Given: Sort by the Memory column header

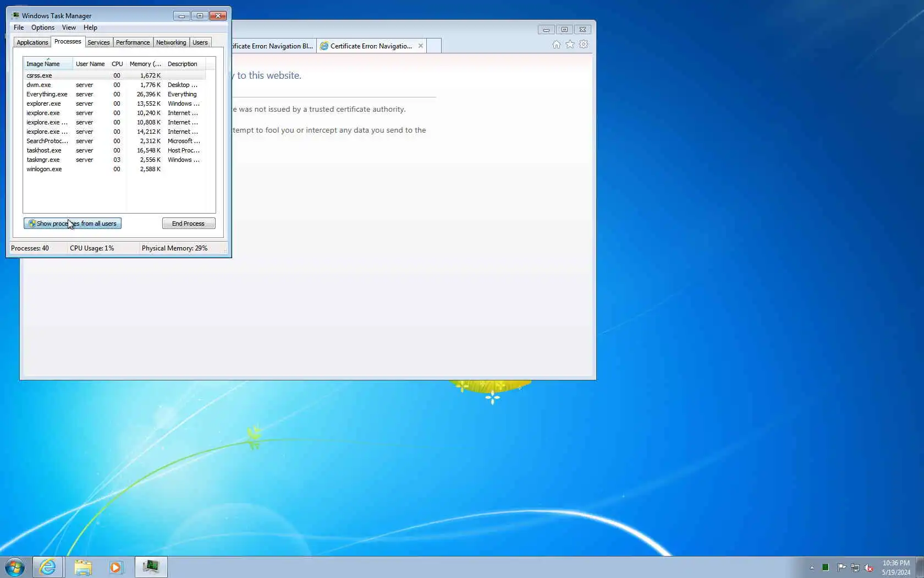Looking at the screenshot, I should [145, 64].
